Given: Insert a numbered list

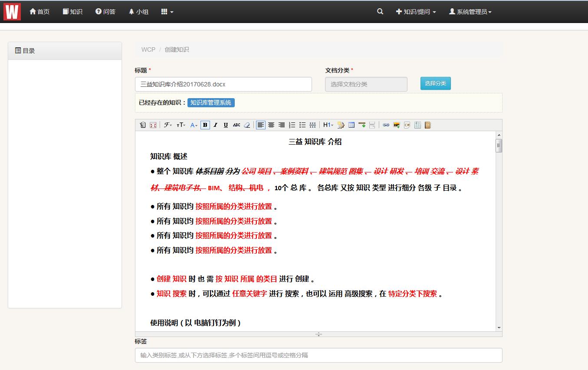Looking at the screenshot, I should pos(292,125).
